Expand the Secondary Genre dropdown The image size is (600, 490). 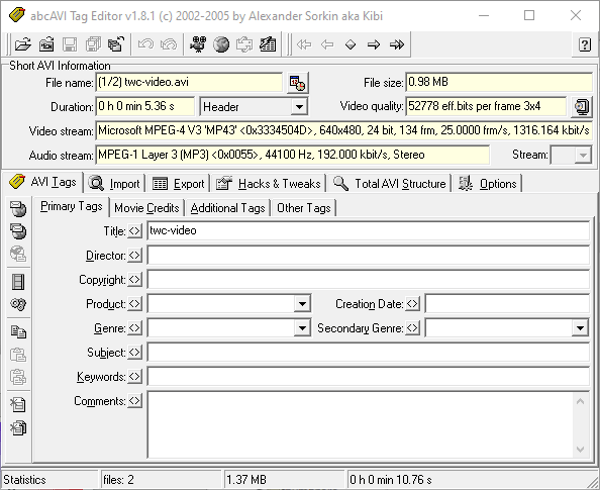pyautogui.click(x=580, y=329)
